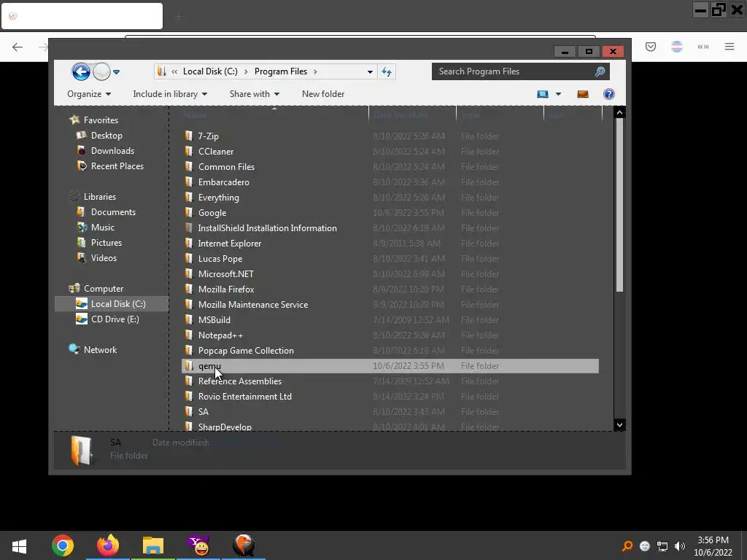
Task: Click Program Files in the breadcrumb
Action: [x=281, y=71]
